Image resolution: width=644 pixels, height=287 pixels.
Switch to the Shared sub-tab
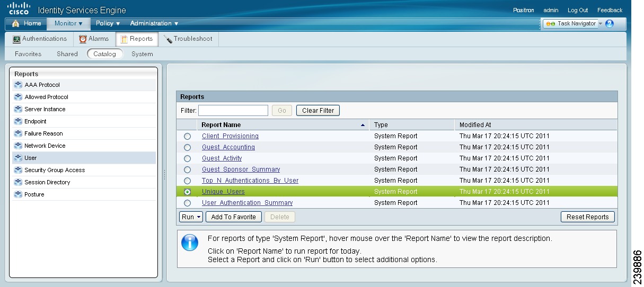click(67, 54)
